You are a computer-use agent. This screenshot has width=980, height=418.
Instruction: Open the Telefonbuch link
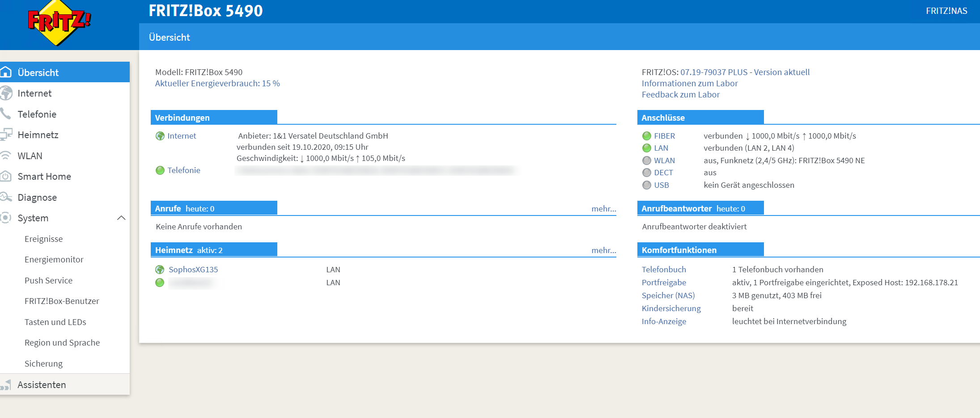[664, 270]
